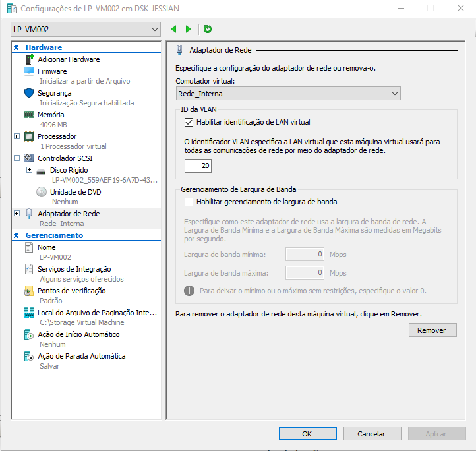
Task: Click '1 Processador virtual' text
Action: [73, 146]
